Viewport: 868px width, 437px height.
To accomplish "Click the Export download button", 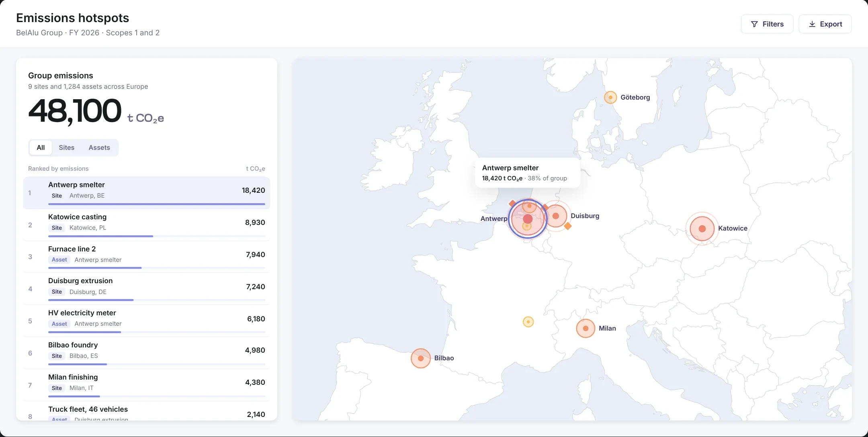I will (825, 24).
